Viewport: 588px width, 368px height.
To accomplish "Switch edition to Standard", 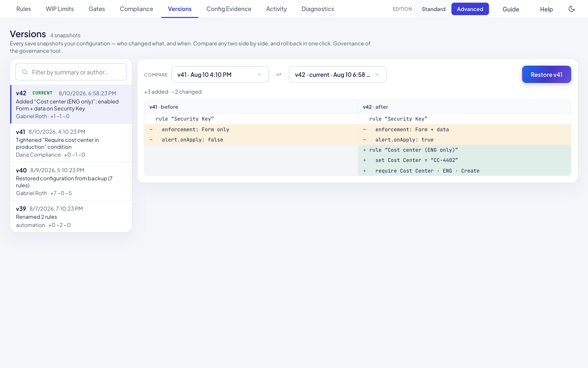I will pyautogui.click(x=434, y=9).
